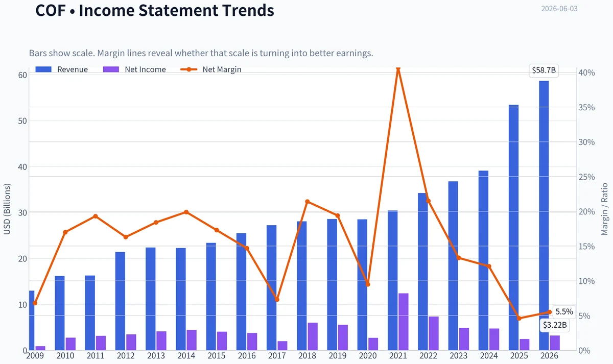
Task: Select the 2025 Revenue bar
Action: 514,228
